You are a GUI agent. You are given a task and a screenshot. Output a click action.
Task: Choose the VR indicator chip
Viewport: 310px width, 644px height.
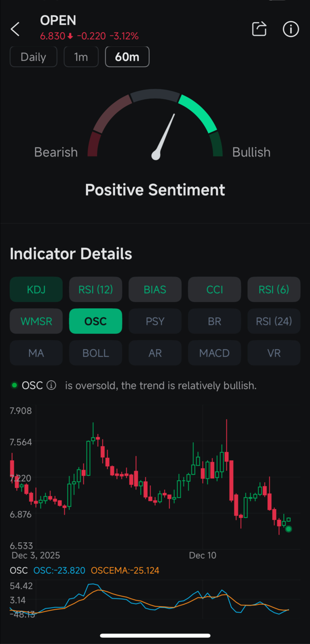coord(274,353)
